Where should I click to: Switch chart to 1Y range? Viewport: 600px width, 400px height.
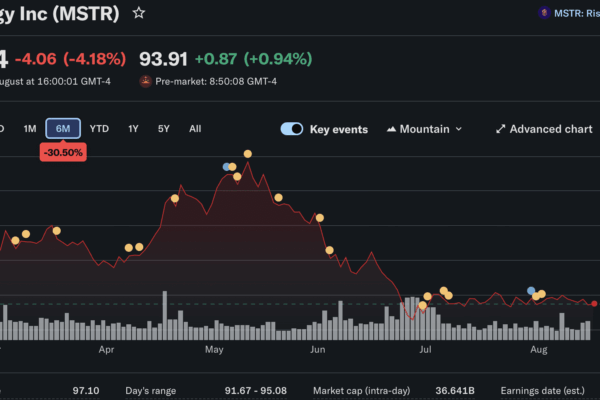pyautogui.click(x=133, y=129)
